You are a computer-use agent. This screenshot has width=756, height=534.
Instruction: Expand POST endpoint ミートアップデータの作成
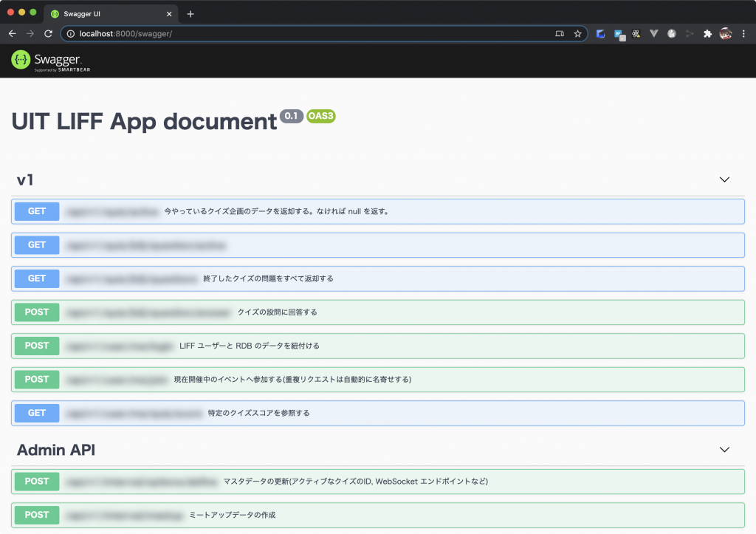[378, 515]
